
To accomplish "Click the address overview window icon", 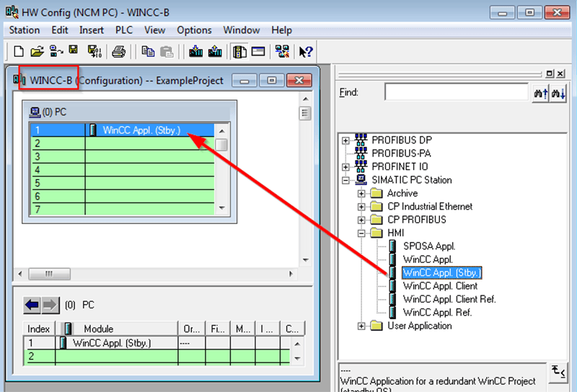I will coord(258,51).
